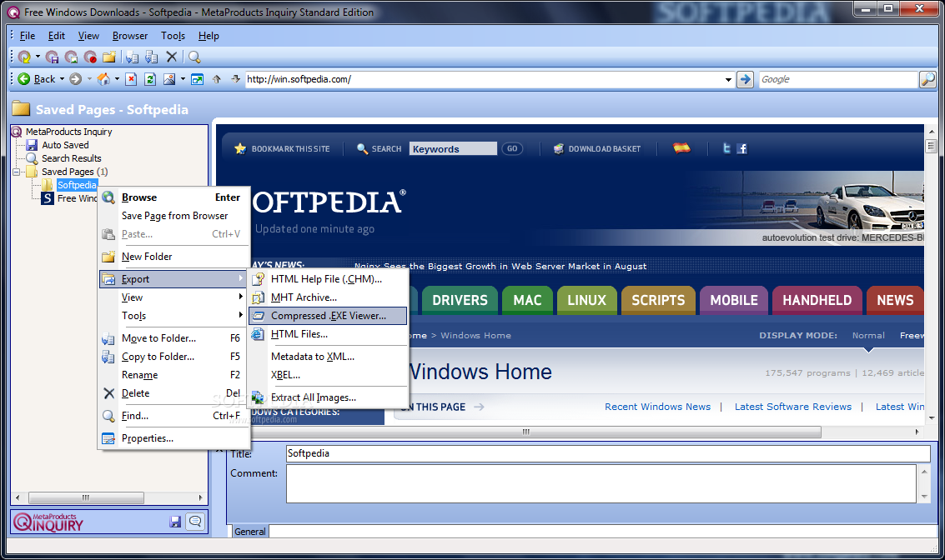
Task: Open the Latest Software Reviews link
Action: 792,407
